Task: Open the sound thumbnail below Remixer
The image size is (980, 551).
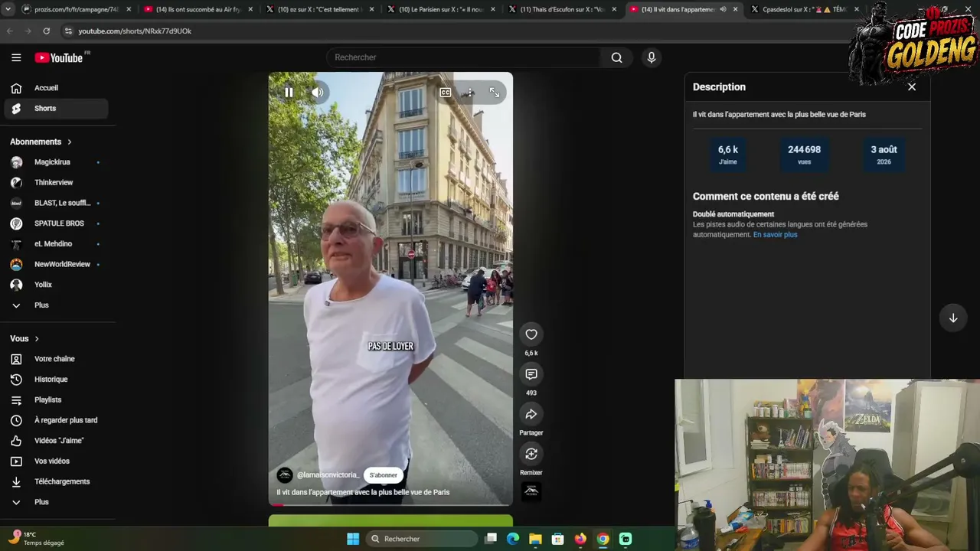Action: tap(531, 491)
